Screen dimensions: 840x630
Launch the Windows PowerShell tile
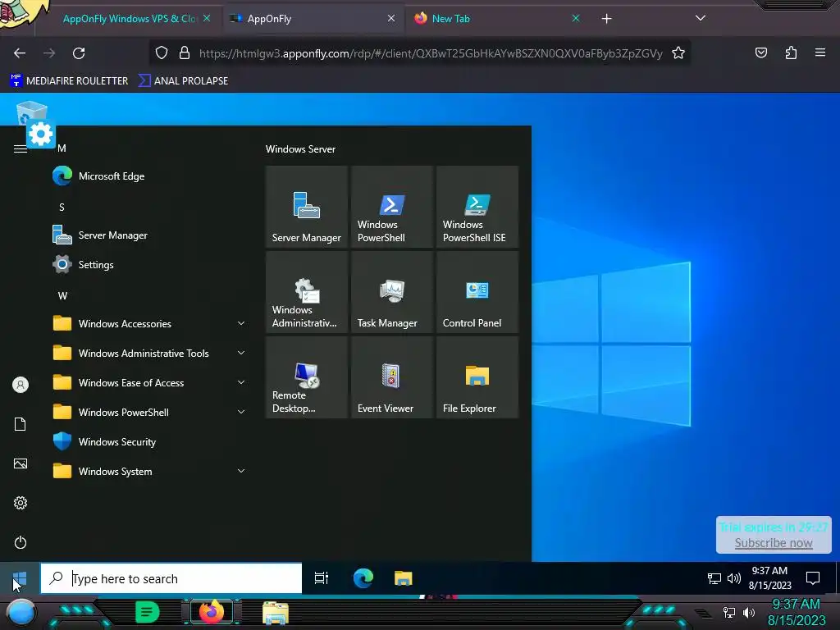point(391,207)
